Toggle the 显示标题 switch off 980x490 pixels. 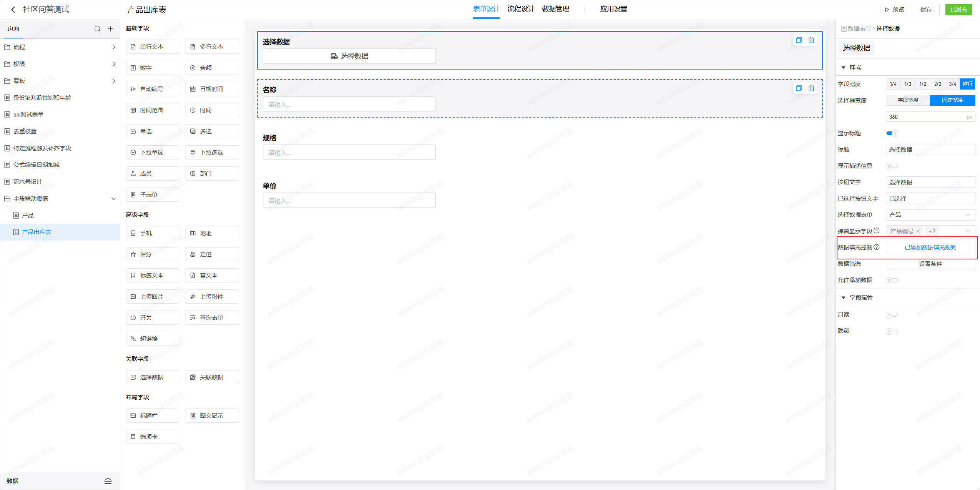coord(892,133)
